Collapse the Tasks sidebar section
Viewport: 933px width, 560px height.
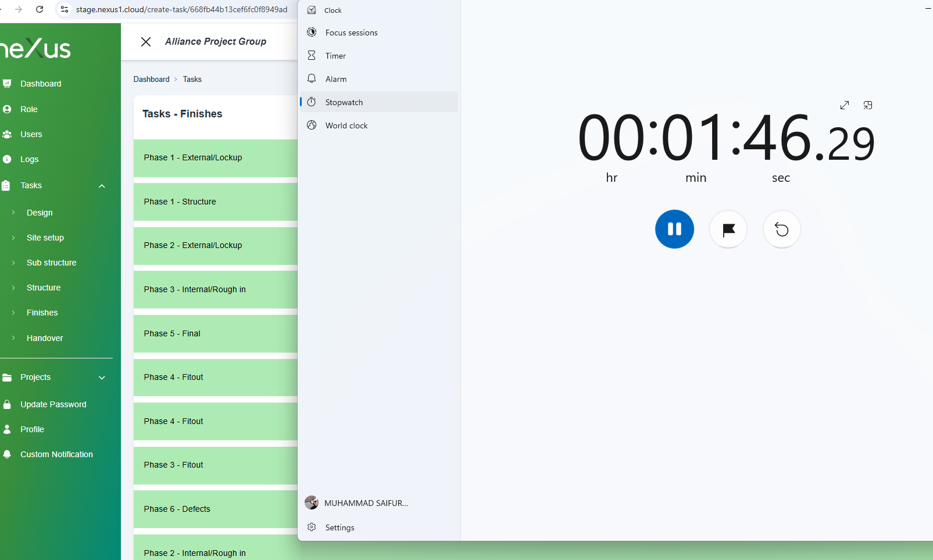click(102, 186)
